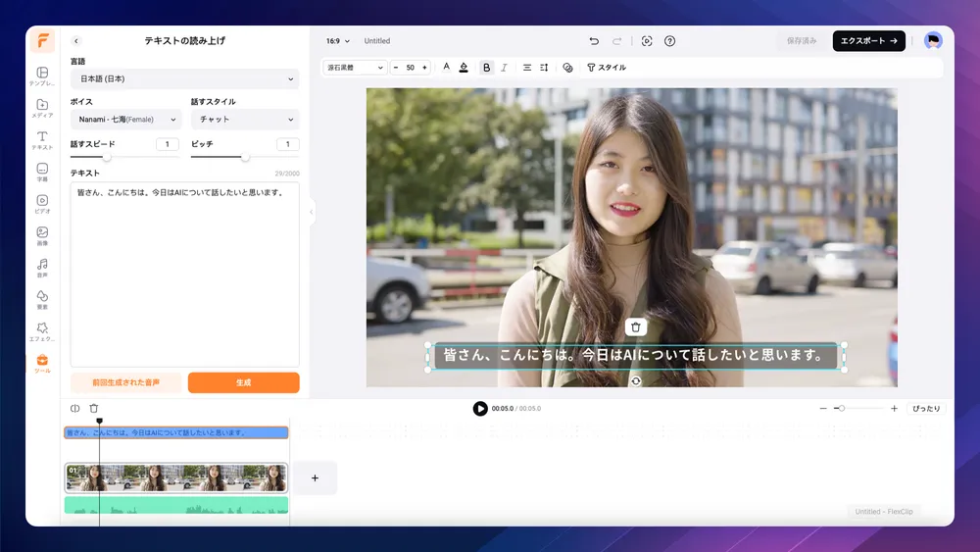
Task: Click the 生成 generate button
Action: pyautogui.click(x=244, y=382)
